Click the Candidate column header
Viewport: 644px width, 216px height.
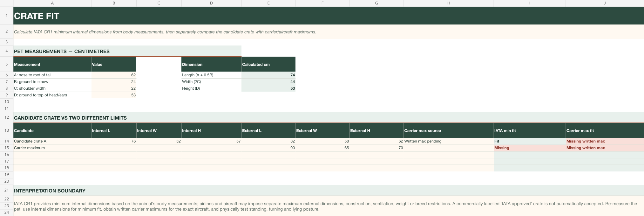[x=52, y=130]
